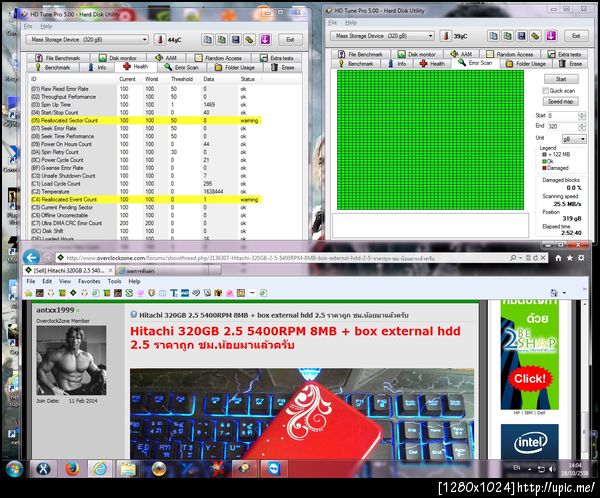Click the browser Favorites star icon
The image size is (600, 498).
tap(570, 258)
